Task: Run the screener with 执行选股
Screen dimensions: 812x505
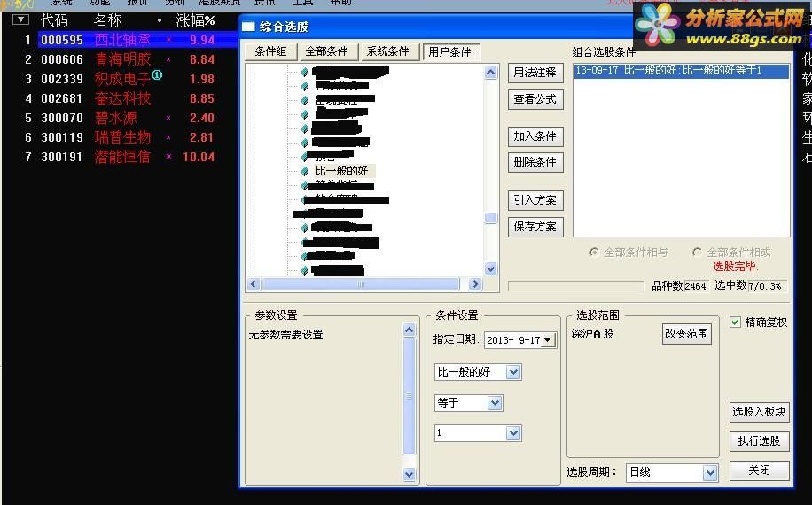Action: pyautogui.click(x=759, y=441)
